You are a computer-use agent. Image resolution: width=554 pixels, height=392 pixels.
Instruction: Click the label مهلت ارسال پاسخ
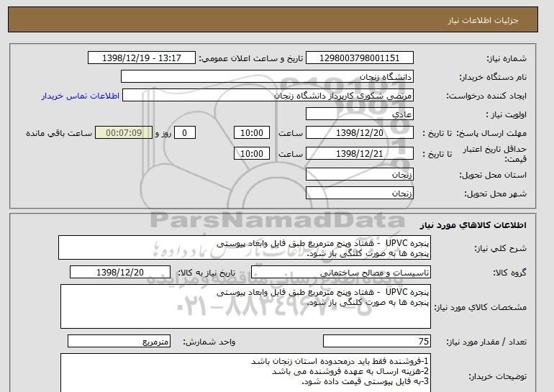point(491,133)
